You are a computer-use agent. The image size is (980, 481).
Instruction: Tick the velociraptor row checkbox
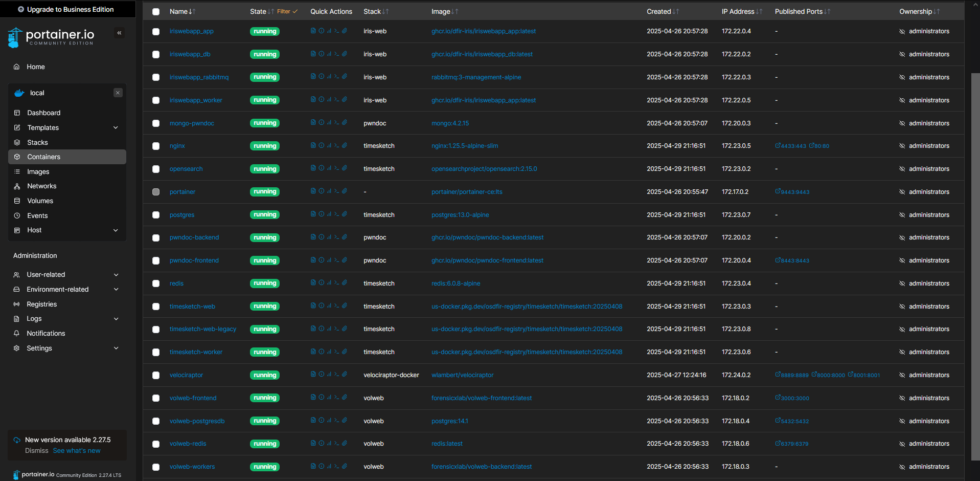point(156,375)
